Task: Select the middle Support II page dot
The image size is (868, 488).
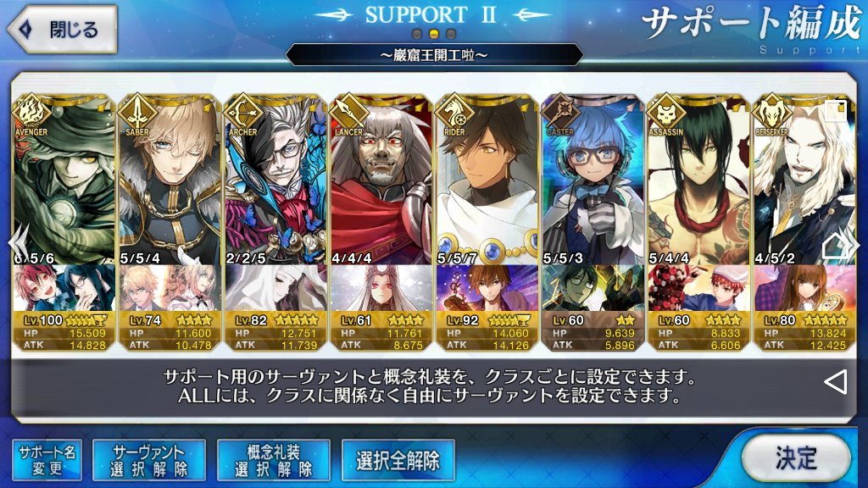Action: coord(434,34)
